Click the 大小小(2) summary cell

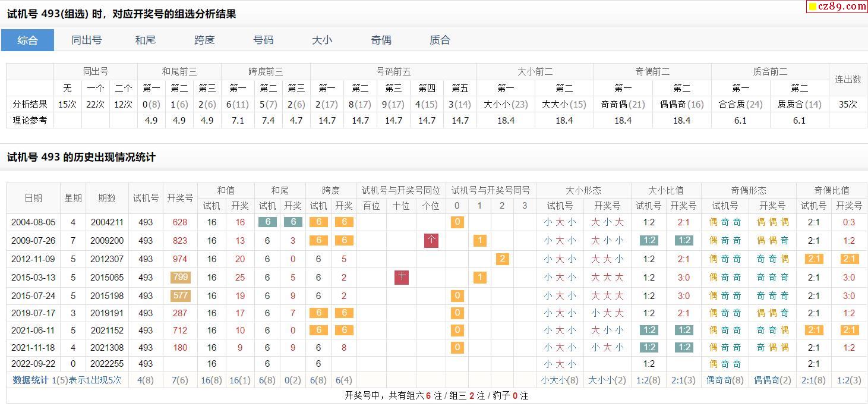pyautogui.click(x=607, y=380)
